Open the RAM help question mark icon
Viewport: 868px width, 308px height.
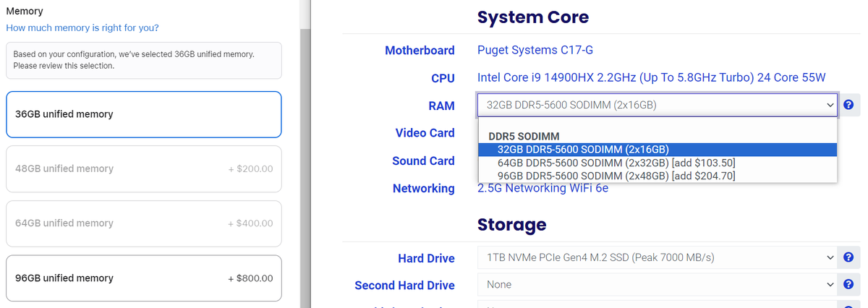[848, 106]
